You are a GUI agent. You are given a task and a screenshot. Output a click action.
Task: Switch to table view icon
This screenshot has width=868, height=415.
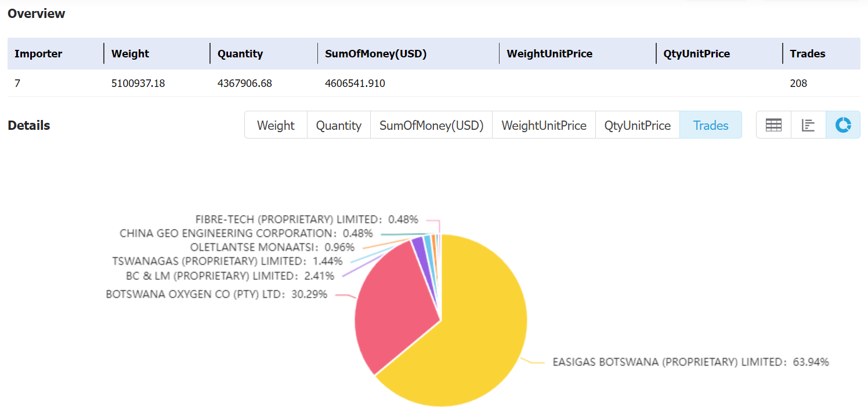point(773,125)
